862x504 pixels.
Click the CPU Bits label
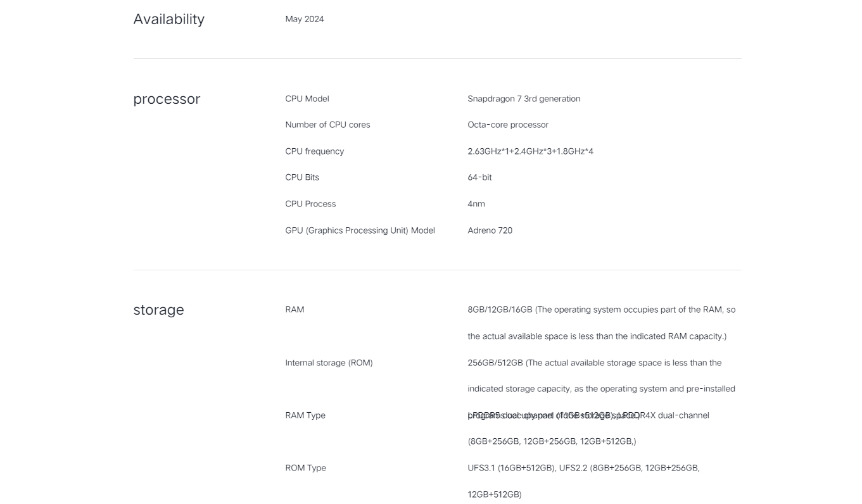click(x=302, y=177)
